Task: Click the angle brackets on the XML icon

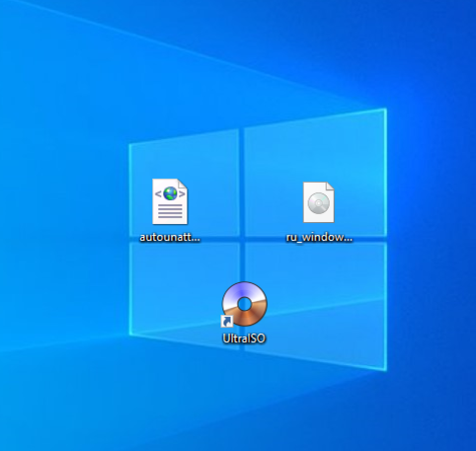Action: pyautogui.click(x=170, y=193)
